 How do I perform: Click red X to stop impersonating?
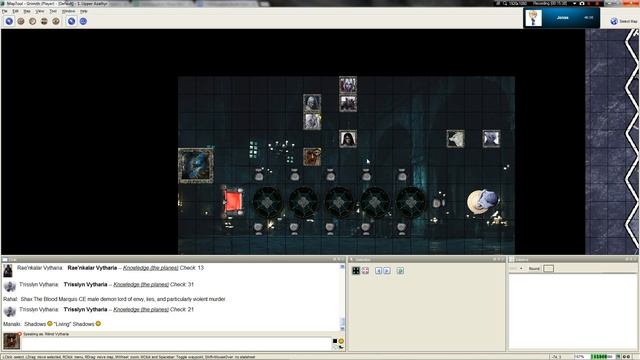coord(20,334)
